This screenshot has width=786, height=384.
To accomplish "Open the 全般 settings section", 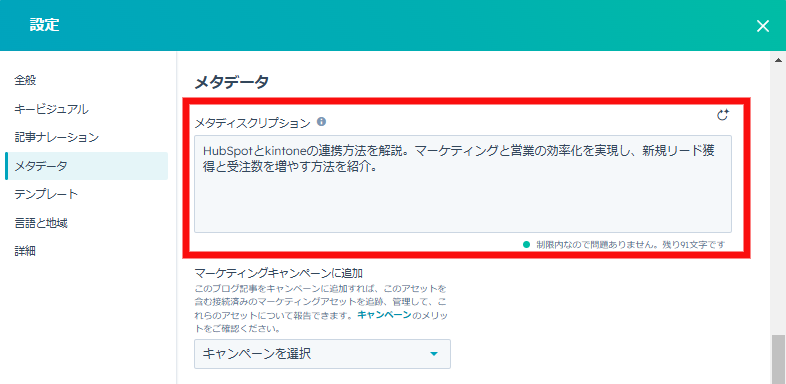I will 25,80.
